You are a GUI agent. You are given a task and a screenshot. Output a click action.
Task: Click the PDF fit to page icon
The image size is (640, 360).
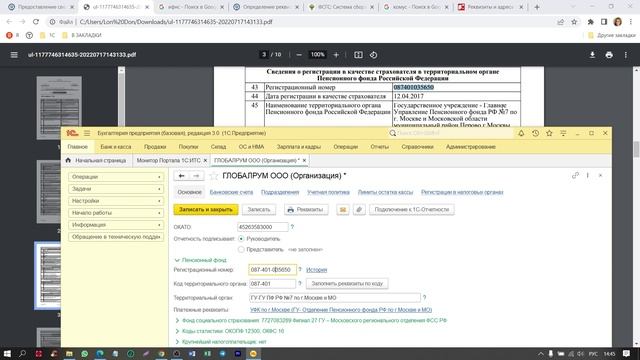tap(358, 55)
